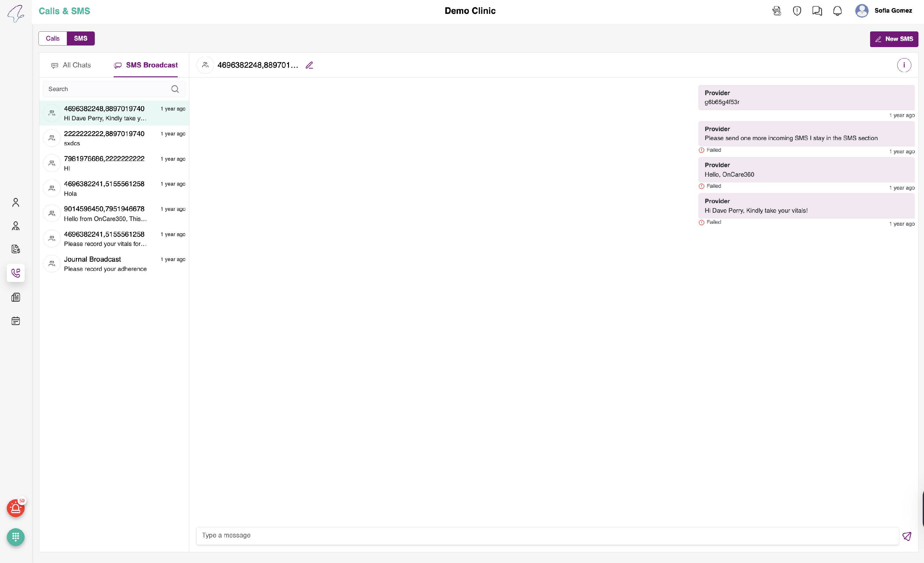Open the patients icon in left sidebar
The image size is (924, 563).
click(x=15, y=203)
